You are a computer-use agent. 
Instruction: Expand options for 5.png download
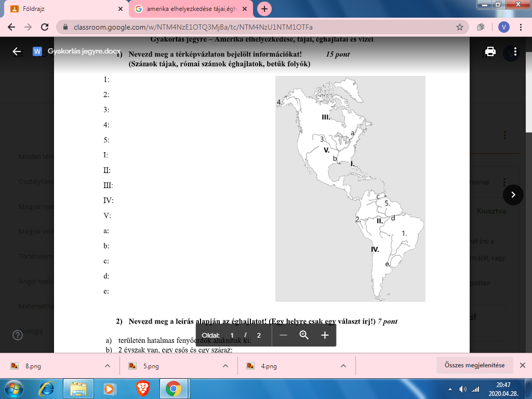[x=225, y=366]
